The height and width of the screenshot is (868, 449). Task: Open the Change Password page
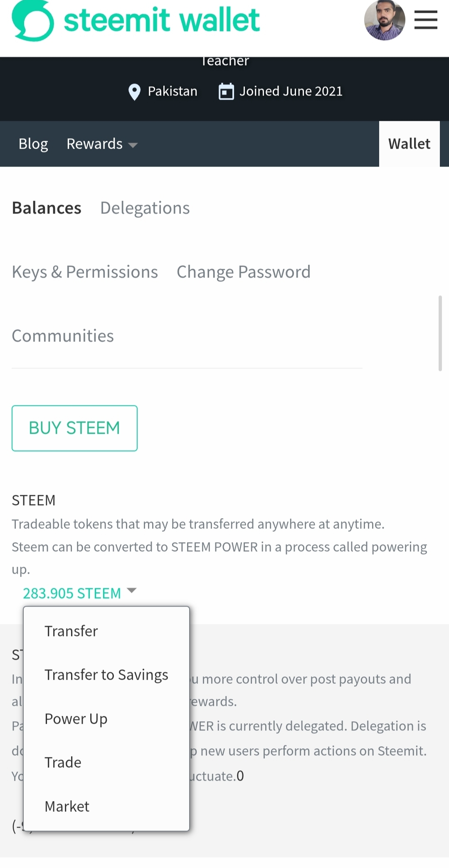coord(244,272)
